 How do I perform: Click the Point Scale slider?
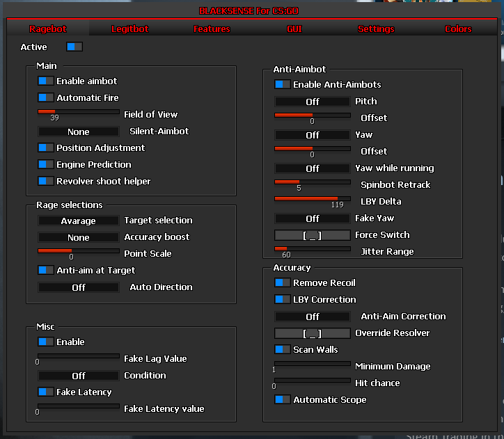click(x=79, y=251)
